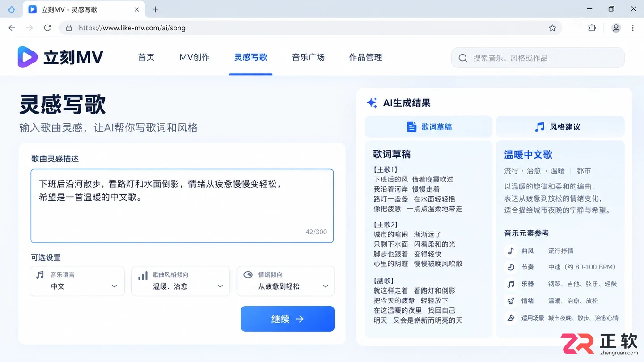Click the 情绪 mood icon
644x362 pixels.
511,301
